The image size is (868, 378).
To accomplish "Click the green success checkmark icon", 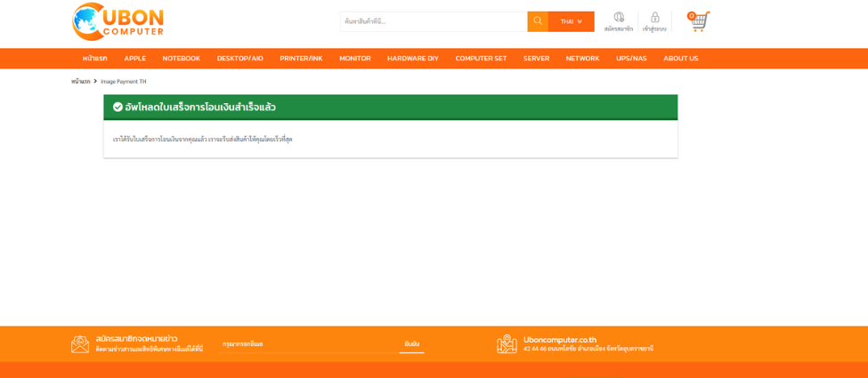I will pyautogui.click(x=118, y=107).
